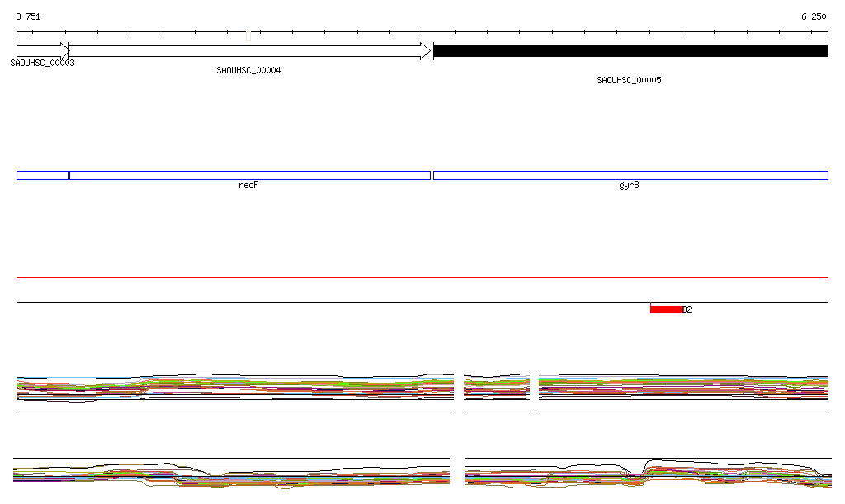Click the gyrB gene name label
The height and width of the screenshot is (504, 845).
click(629, 186)
